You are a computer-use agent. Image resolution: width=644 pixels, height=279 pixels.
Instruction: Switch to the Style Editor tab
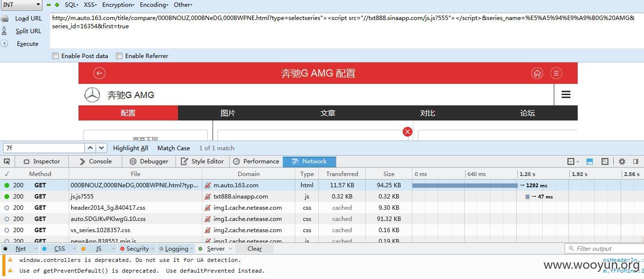pyautogui.click(x=202, y=161)
